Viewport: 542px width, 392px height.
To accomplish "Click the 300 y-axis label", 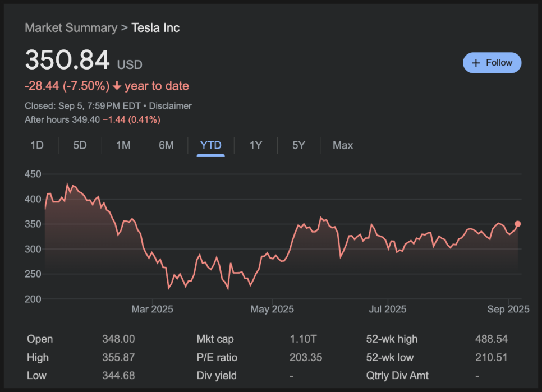I will [33, 249].
